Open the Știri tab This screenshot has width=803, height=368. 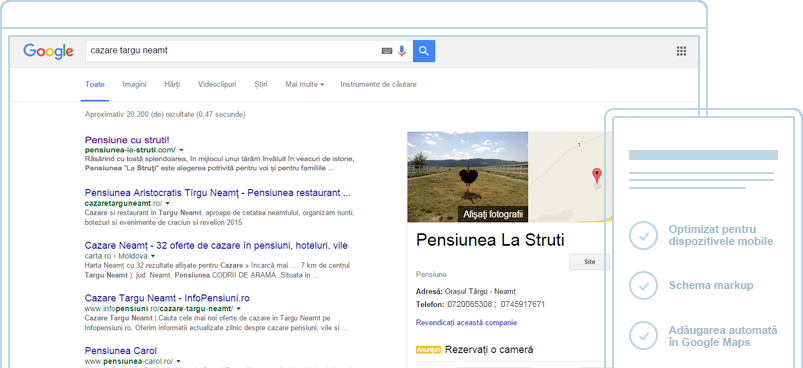coord(261,84)
